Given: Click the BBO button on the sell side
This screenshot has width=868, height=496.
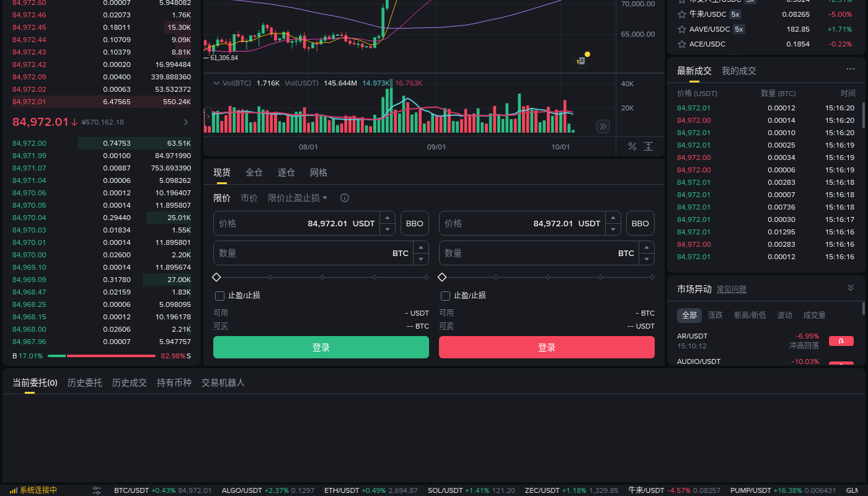Looking at the screenshot, I should 640,223.
